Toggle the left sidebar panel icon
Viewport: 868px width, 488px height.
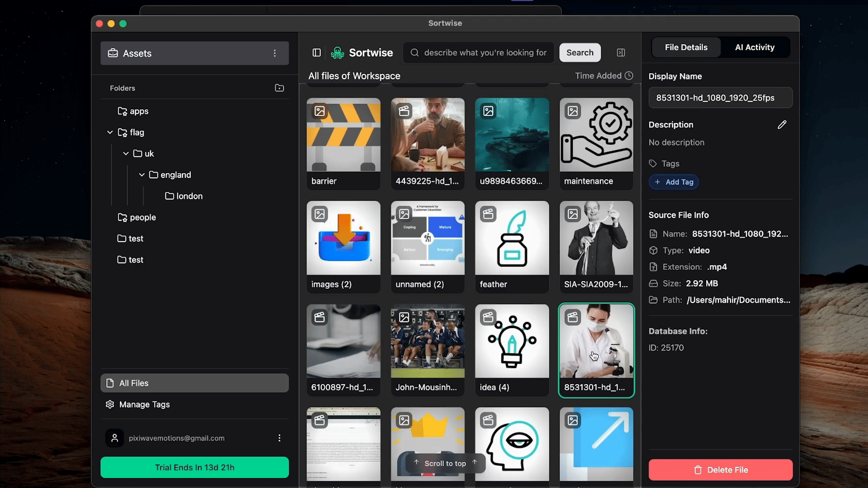click(316, 53)
